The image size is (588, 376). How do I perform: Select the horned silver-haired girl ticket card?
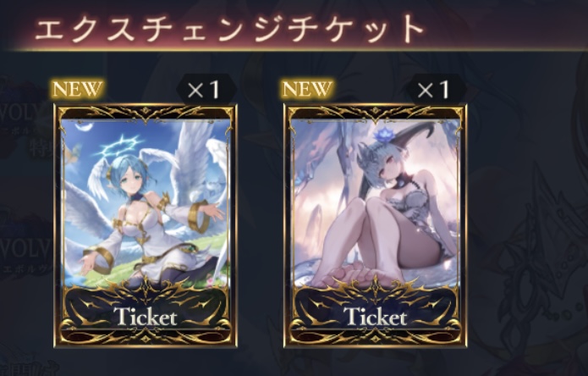(376, 225)
